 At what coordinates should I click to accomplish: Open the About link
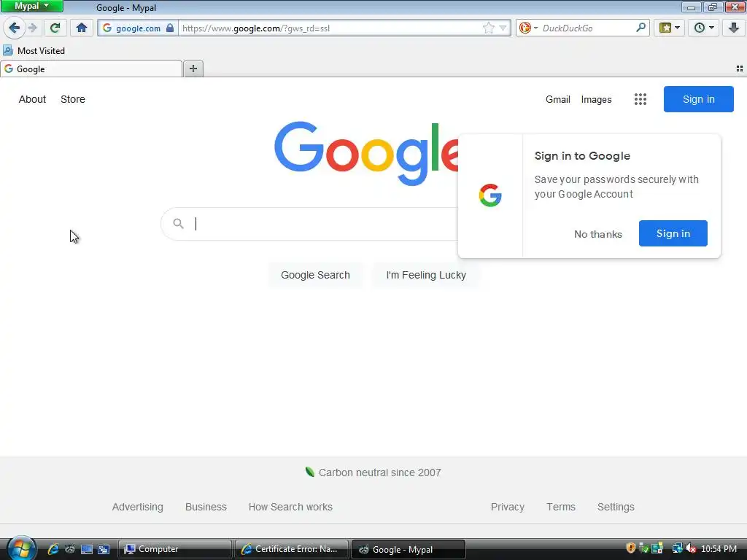point(32,99)
